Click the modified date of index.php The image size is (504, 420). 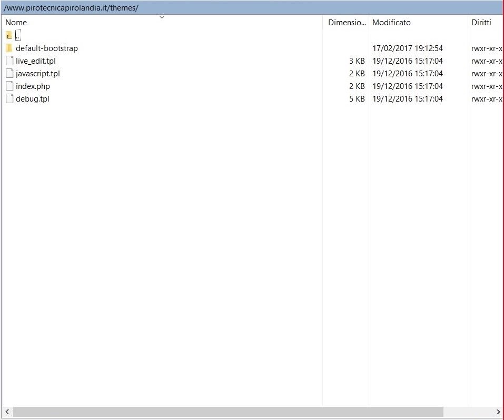pos(408,86)
